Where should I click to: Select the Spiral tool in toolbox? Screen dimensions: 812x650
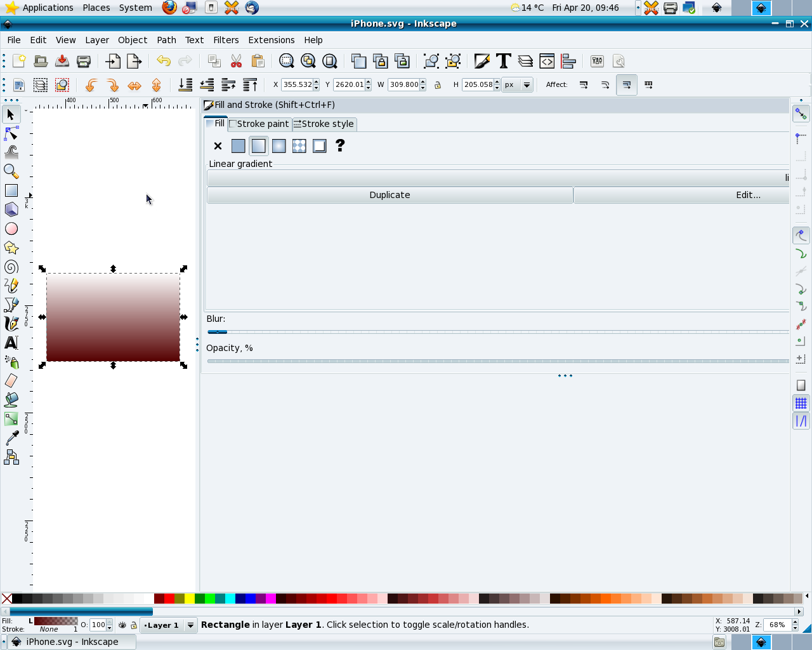11,267
